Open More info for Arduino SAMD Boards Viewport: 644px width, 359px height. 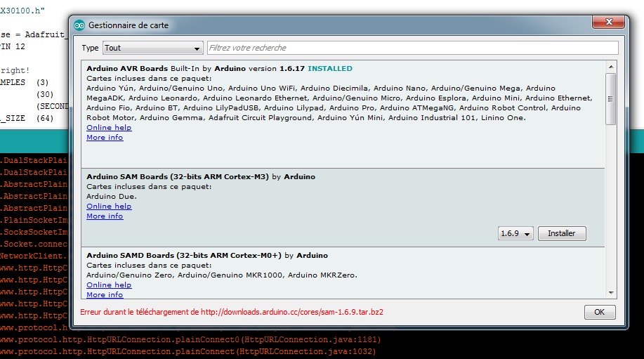coord(105,295)
